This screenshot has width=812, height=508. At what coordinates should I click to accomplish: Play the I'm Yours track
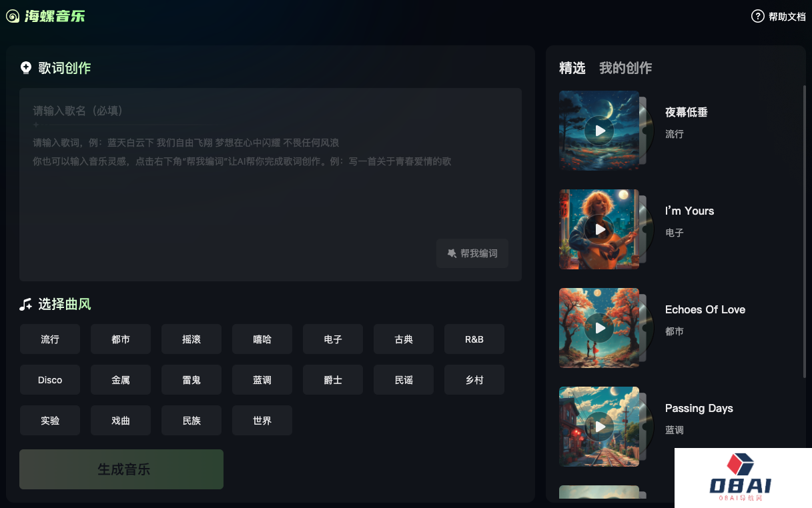(x=599, y=229)
